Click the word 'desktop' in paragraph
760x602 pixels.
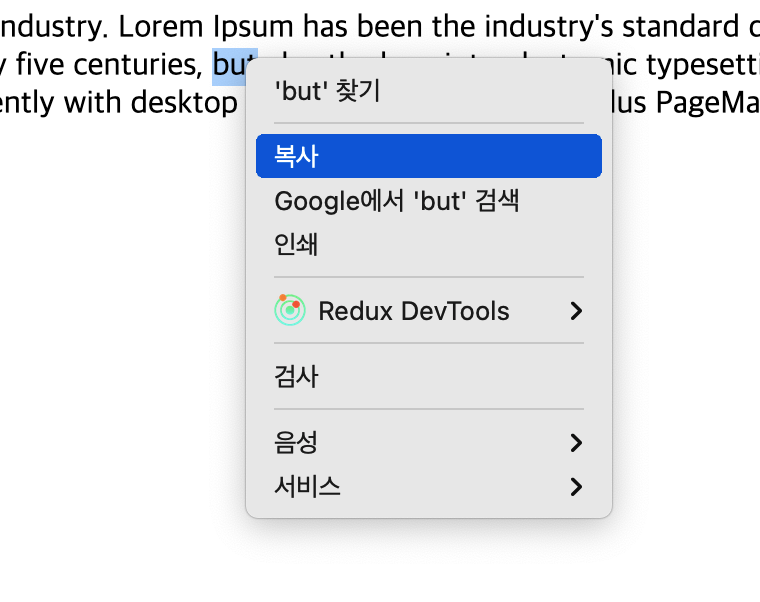(184, 103)
